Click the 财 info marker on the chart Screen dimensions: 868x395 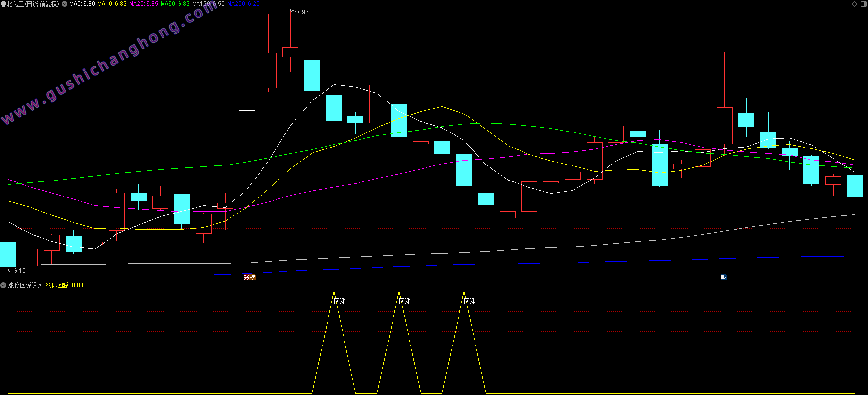click(724, 278)
